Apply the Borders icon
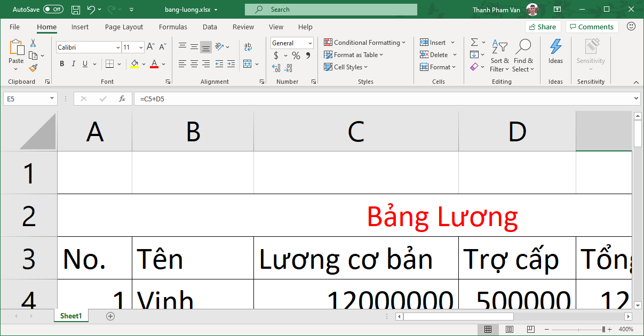This screenshot has width=644, height=336. click(x=109, y=64)
